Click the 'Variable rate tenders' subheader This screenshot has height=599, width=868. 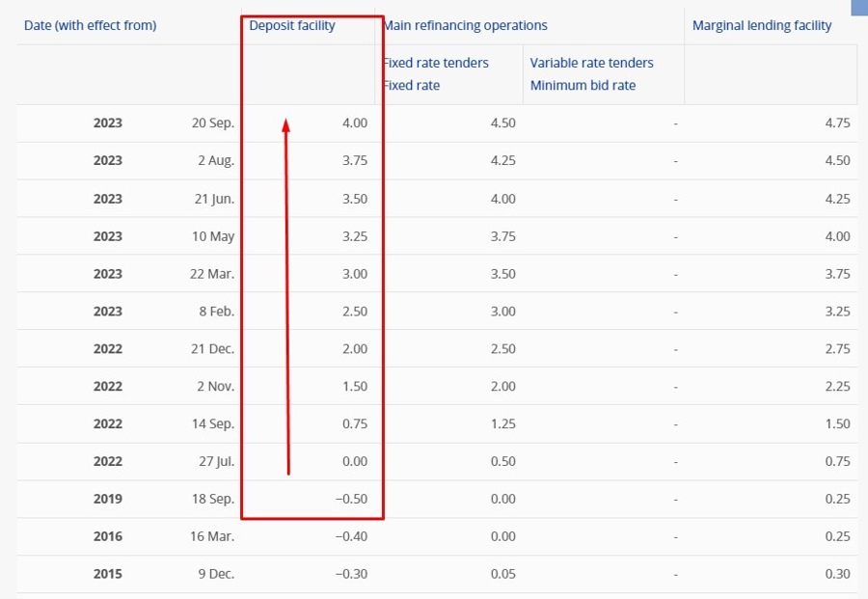click(x=591, y=63)
